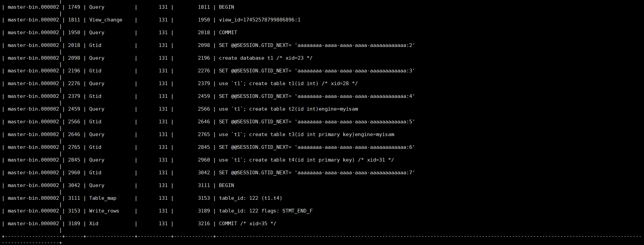The width and height of the screenshot is (644, 245).
Task: Click the 'create table t2' MyISAM statement
Action: click(x=288, y=109)
